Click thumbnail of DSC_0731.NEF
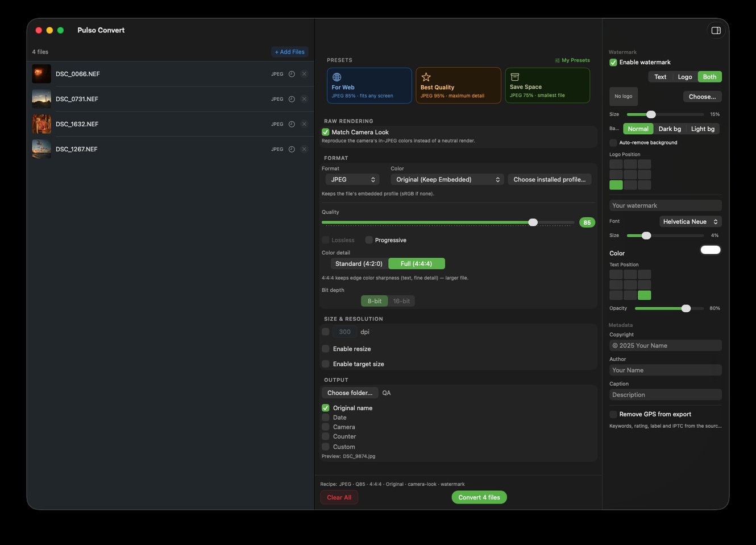 click(41, 99)
